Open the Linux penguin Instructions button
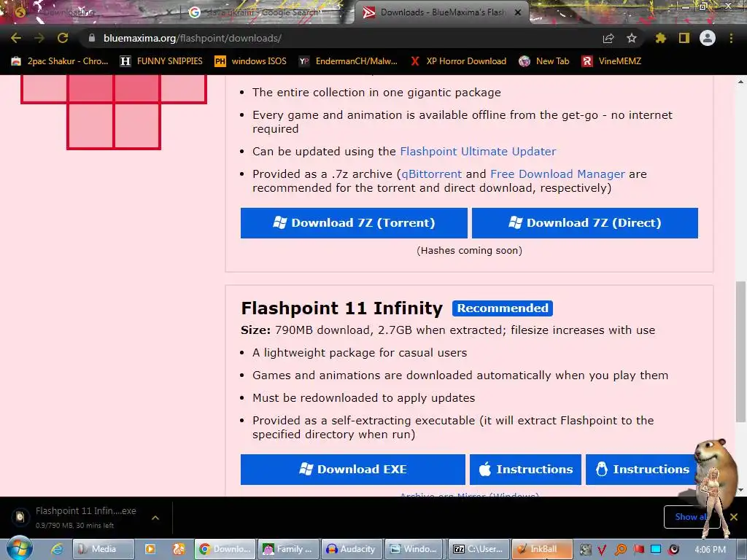 [641, 470]
